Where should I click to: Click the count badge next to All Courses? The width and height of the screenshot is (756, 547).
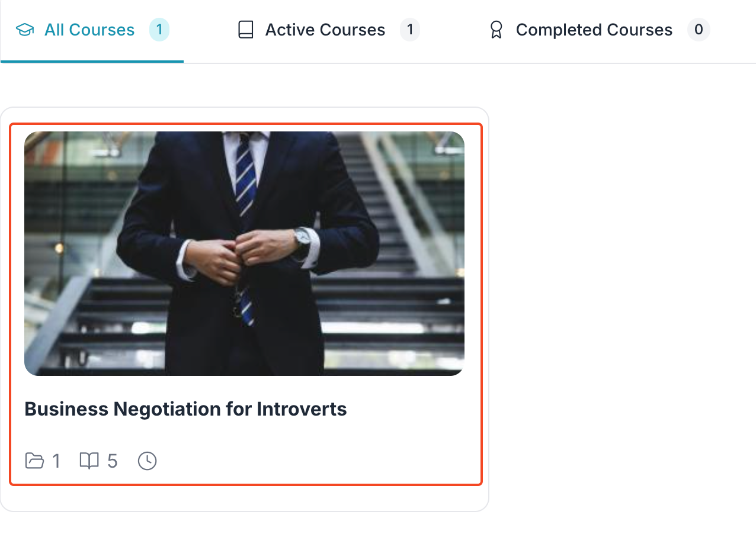tap(159, 29)
